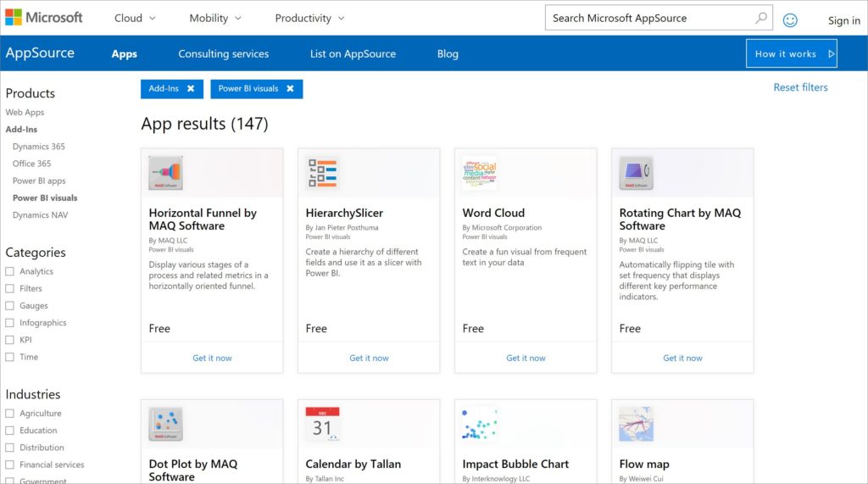
Task: Get it now for Horizontal Funnel
Action: point(212,359)
